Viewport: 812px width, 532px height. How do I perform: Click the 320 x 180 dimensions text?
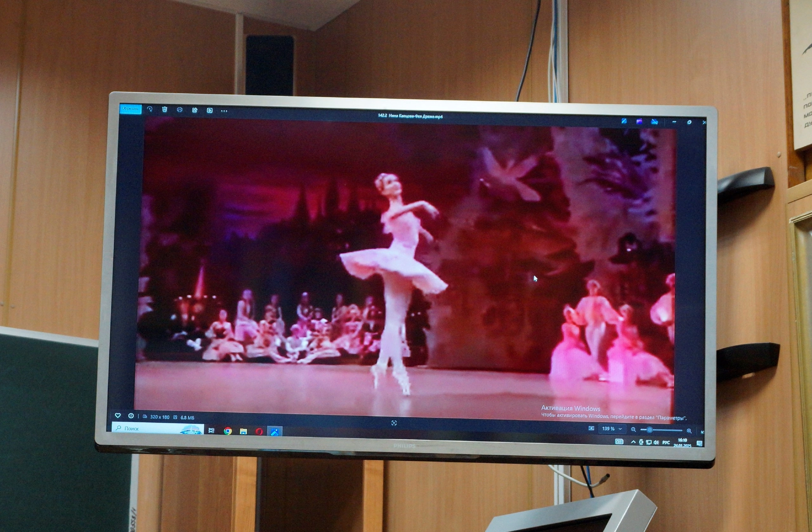[160, 417]
